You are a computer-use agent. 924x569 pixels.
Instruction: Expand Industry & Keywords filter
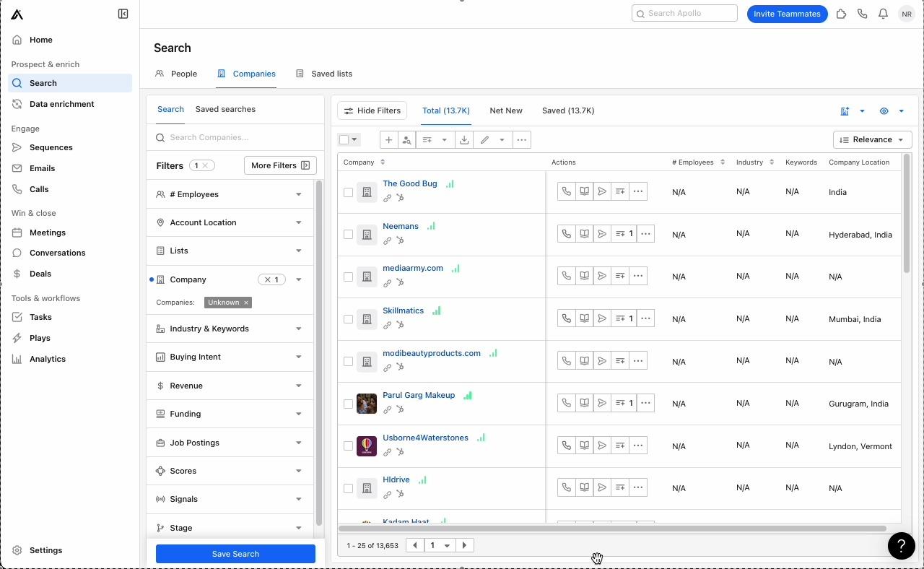click(x=230, y=329)
